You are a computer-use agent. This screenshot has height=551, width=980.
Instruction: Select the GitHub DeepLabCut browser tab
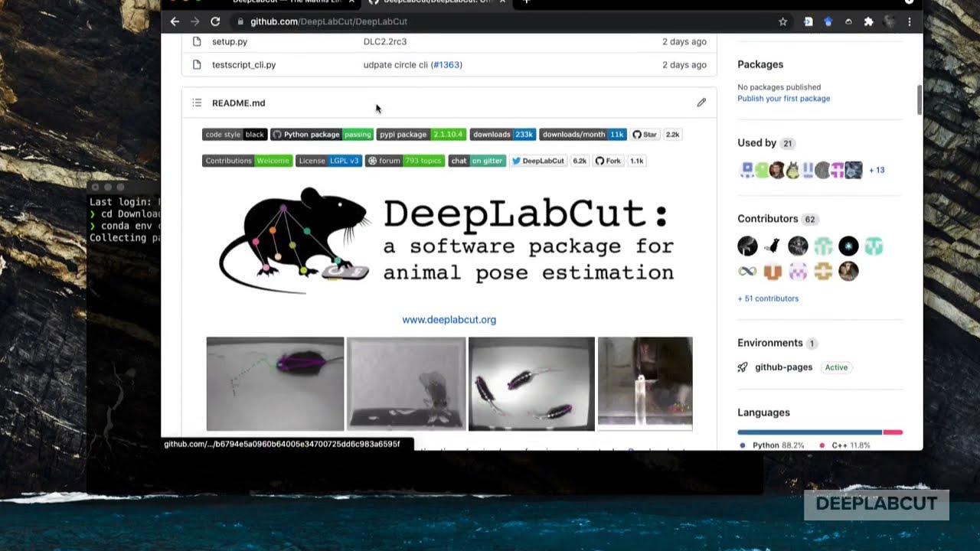coord(436,2)
